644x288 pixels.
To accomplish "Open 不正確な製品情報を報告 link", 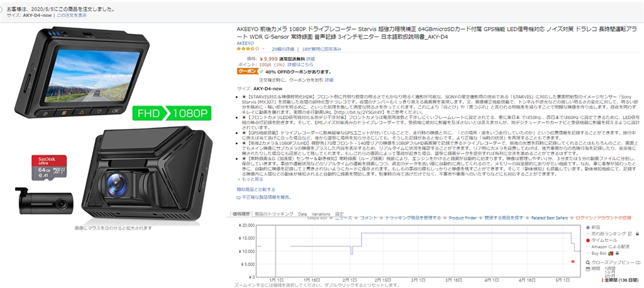I will (x=266, y=197).
